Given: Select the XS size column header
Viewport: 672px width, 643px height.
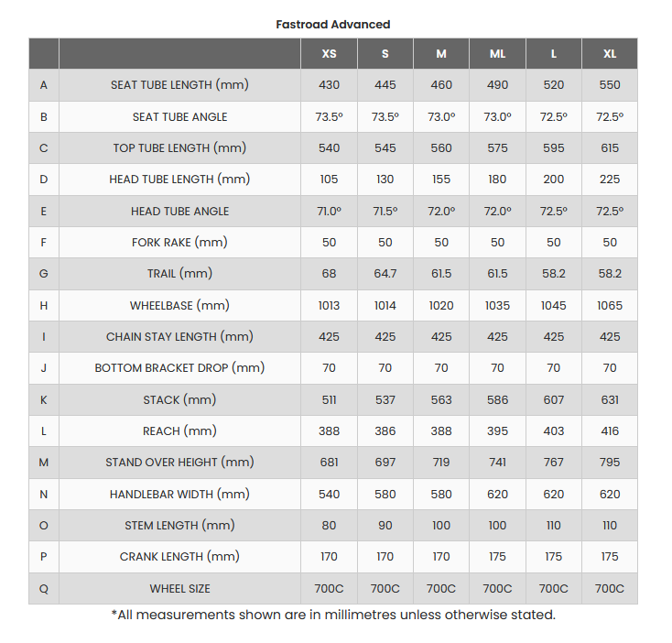Looking at the screenshot, I should click(329, 54).
